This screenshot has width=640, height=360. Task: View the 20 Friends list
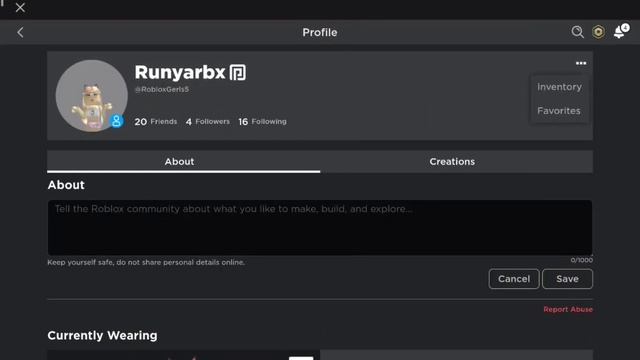156,122
